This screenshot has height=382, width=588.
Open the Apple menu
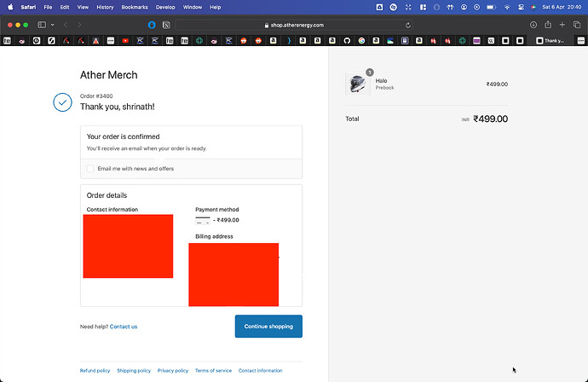point(10,7)
